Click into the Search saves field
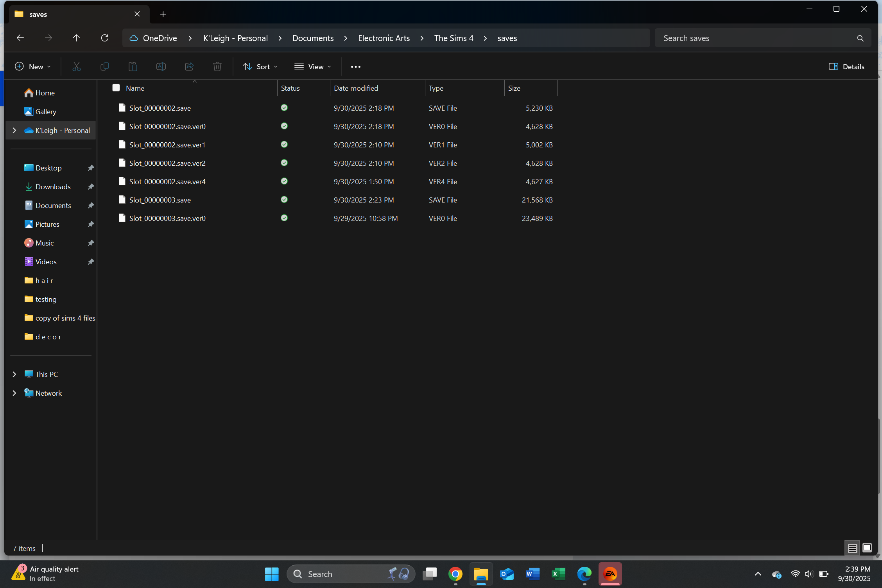Viewport: 882px width, 588px height. pyautogui.click(x=757, y=38)
